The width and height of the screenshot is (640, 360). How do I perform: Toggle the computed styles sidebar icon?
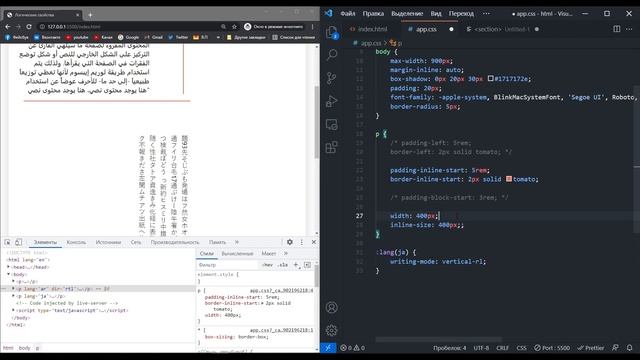coord(307,265)
